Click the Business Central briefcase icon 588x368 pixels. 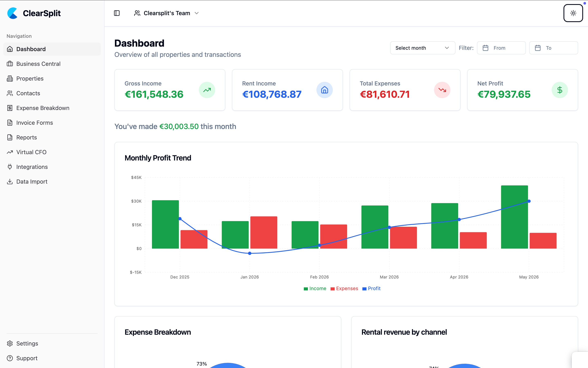pos(10,64)
